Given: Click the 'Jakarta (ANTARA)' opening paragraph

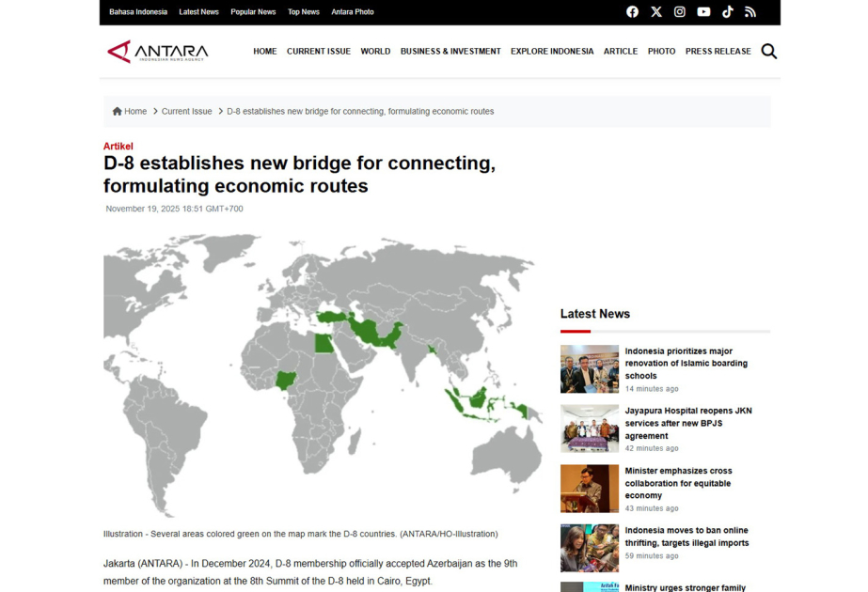Looking at the screenshot, I should click(x=310, y=572).
